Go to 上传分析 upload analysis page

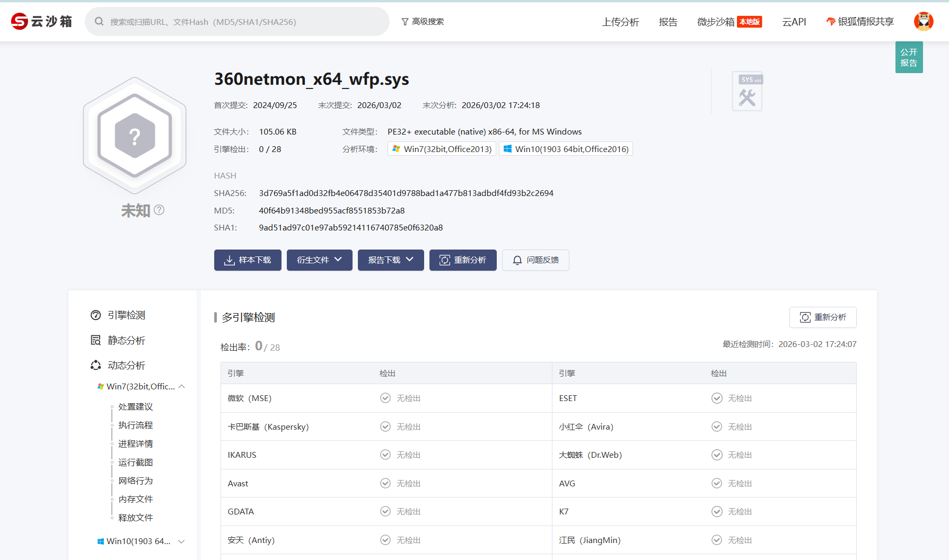tap(620, 22)
